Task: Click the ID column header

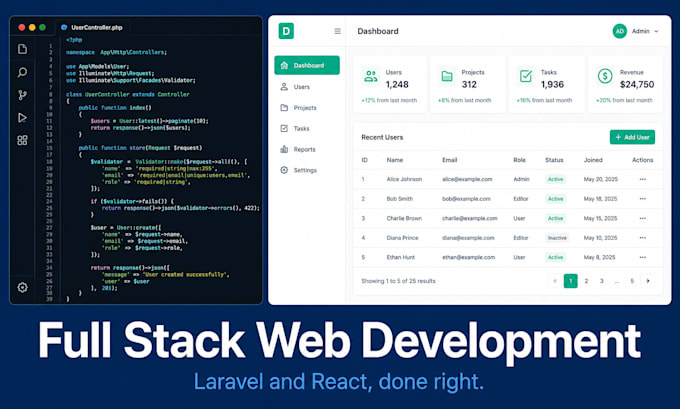Action: pyautogui.click(x=365, y=160)
